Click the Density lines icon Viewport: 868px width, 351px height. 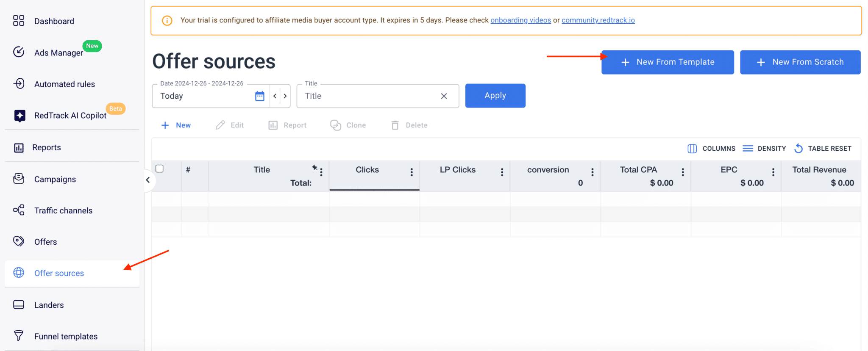point(748,149)
